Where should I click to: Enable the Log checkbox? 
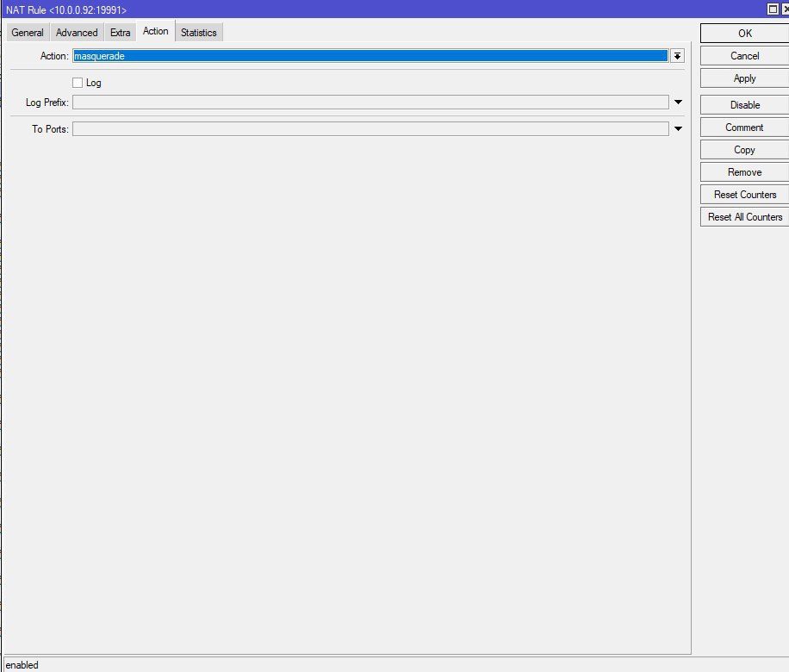point(78,83)
